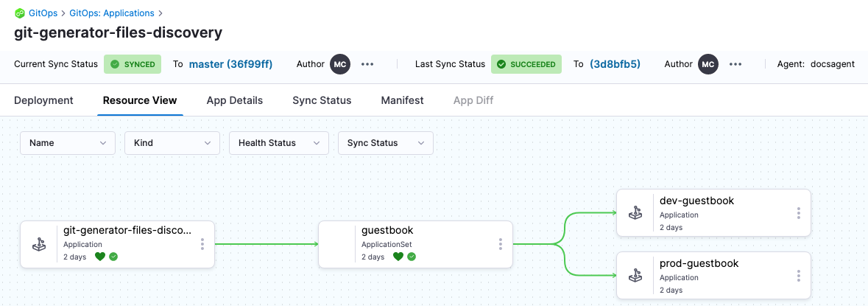Expand the Name filter dropdown
Screen dimensions: 868x306
(68, 143)
